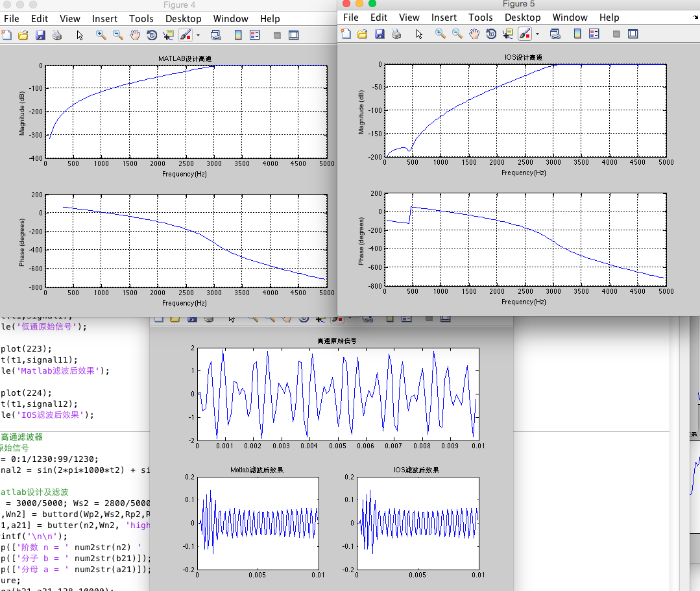700x591 pixels.
Task: Open Desktop menu in Figure 5
Action: 522,18
